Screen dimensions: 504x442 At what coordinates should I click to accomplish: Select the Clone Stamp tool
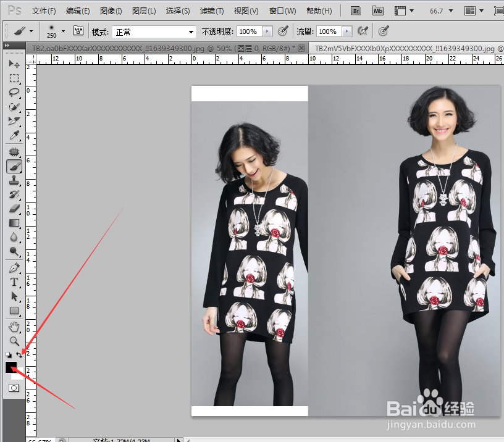point(14,180)
